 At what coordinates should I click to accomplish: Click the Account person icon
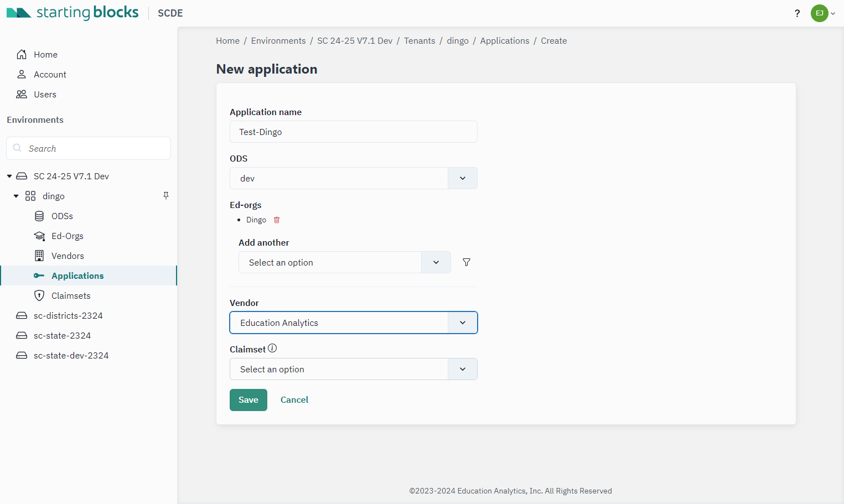coord(22,74)
